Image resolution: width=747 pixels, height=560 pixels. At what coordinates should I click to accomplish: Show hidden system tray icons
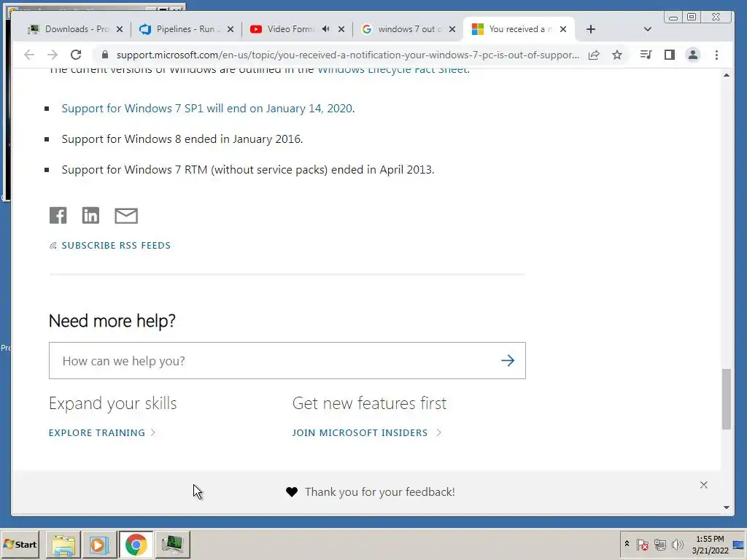(627, 544)
